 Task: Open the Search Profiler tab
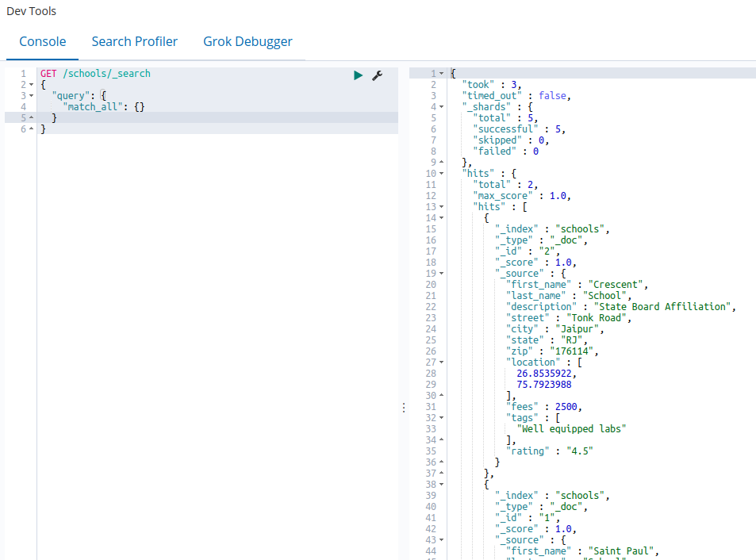pyautogui.click(x=135, y=41)
